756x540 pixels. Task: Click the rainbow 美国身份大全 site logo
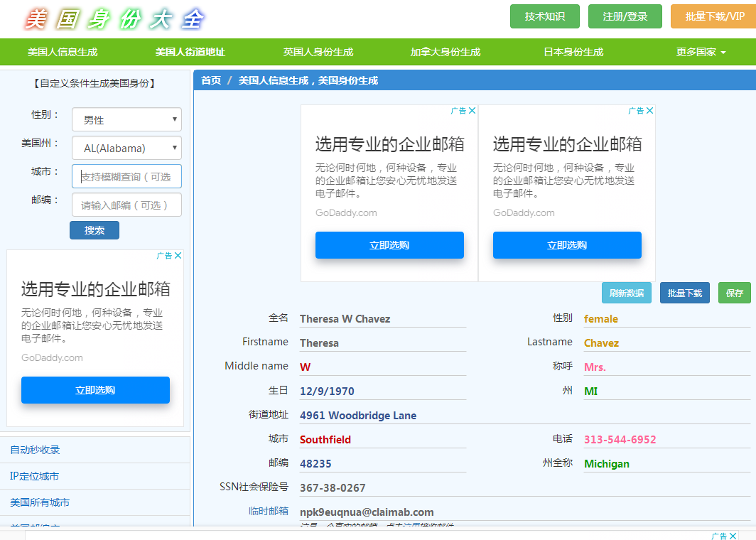pos(114,19)
